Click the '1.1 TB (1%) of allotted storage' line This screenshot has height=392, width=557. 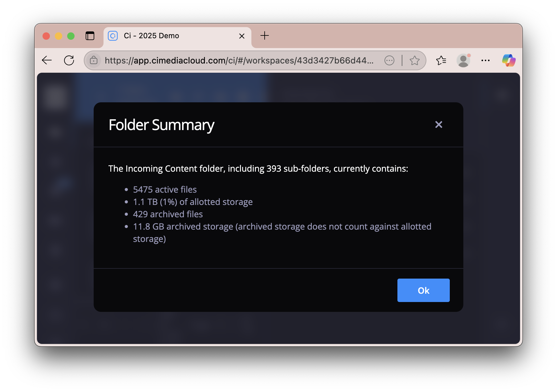pos(193,202)
